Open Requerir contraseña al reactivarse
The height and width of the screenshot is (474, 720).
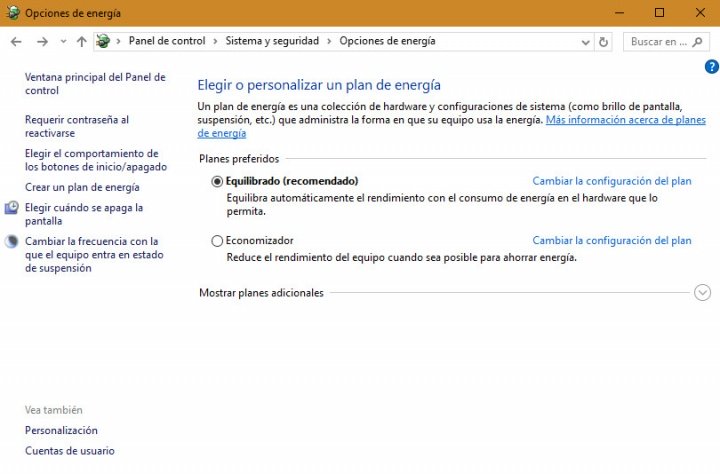click(77, 126)
